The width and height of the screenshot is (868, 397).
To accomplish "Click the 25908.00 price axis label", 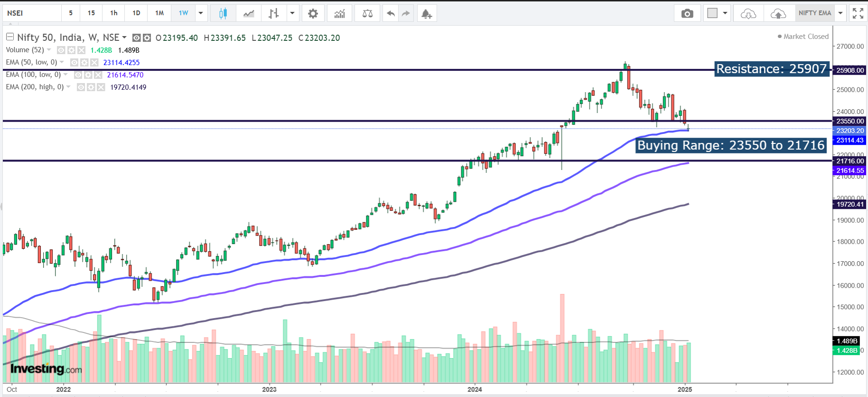I will point(849,70).
